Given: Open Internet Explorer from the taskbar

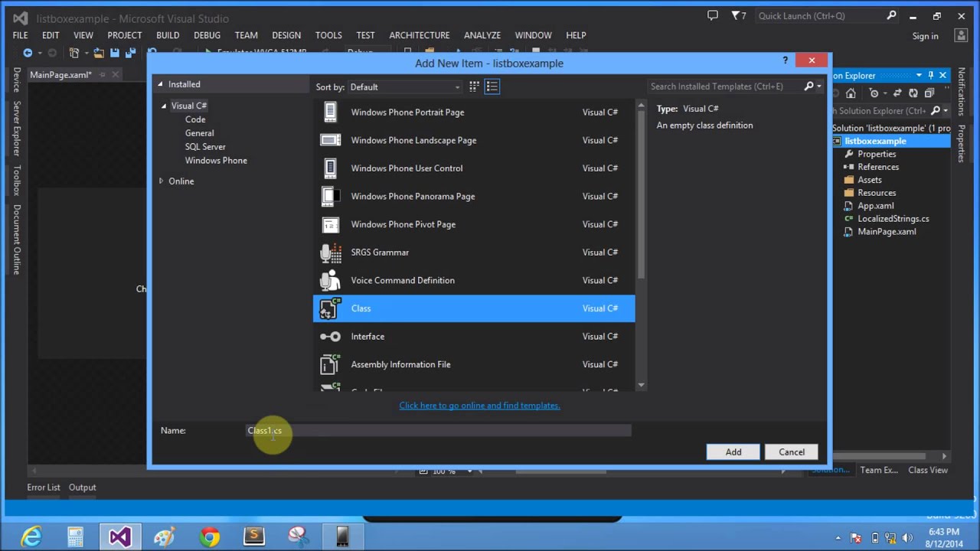Looking at the screenshot, I should click(x=31, y=536).
